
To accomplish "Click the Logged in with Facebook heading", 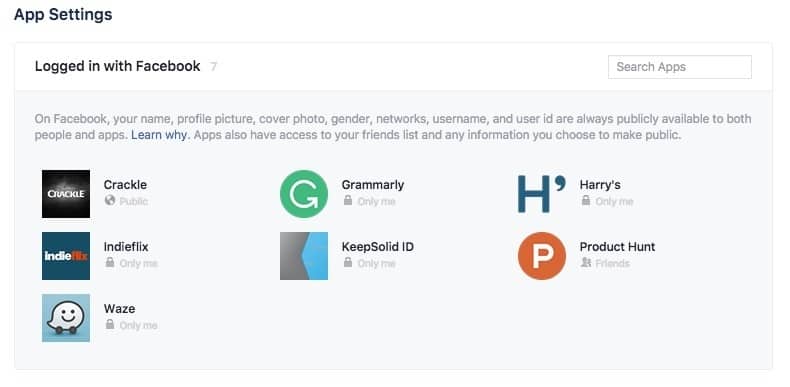I will point(117,67).
